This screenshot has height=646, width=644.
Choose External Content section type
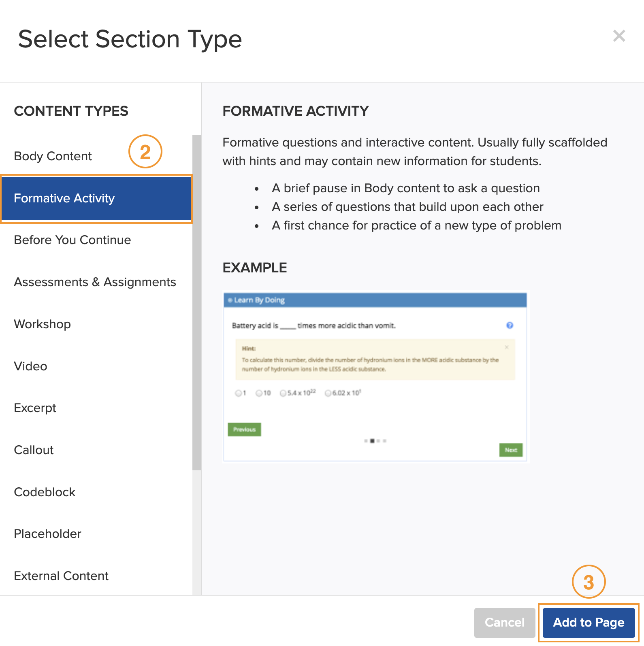pos(96,576)
